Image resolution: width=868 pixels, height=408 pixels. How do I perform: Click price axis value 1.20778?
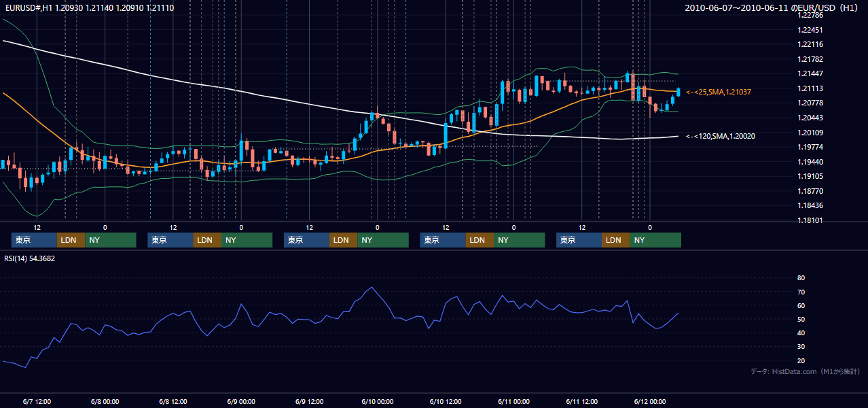(x=810, y=103)
